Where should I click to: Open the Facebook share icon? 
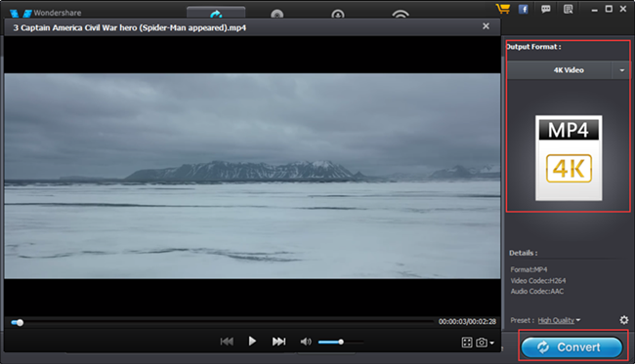[524, 9]
